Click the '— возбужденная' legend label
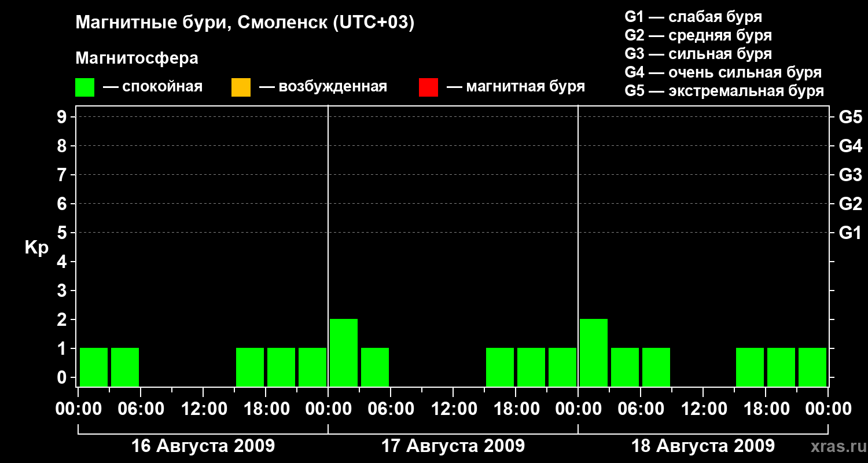This screenshot has width=868, height=463. point(323,87)
